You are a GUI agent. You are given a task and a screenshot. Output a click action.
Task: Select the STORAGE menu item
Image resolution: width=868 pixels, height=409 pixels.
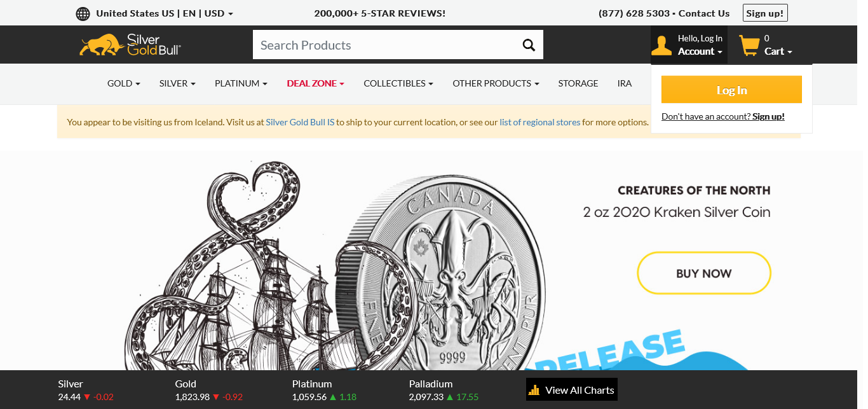578,83
